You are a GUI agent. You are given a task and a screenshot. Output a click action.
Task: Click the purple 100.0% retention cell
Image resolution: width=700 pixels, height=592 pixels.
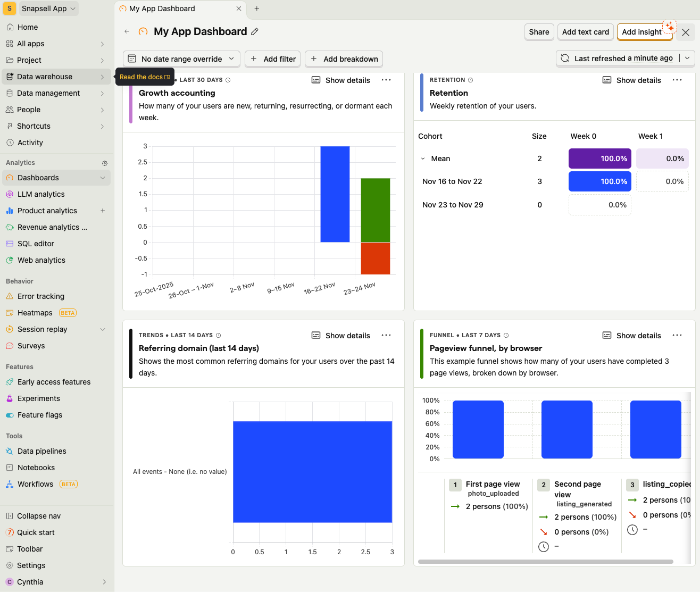pos(599,158)
